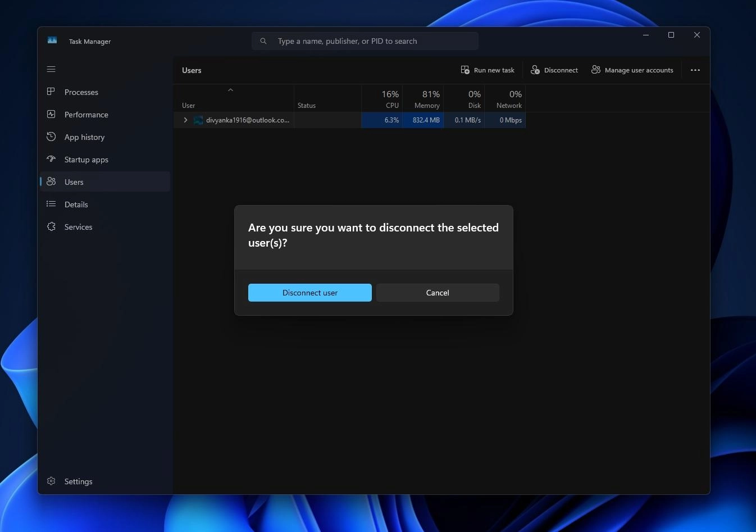Cancel the disconnect dialog
756x532 pixels.
pyautogui.click(x=438, y=292)
